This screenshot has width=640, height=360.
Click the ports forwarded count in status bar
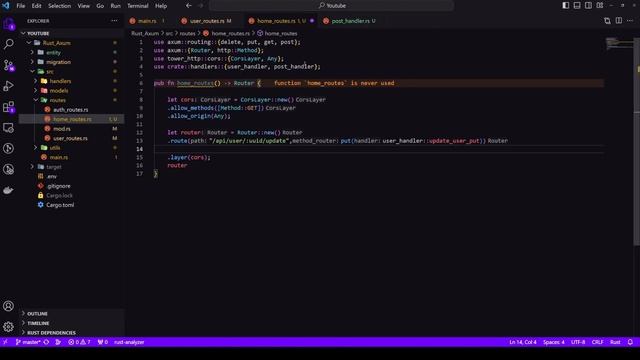[x=102, y=342]
